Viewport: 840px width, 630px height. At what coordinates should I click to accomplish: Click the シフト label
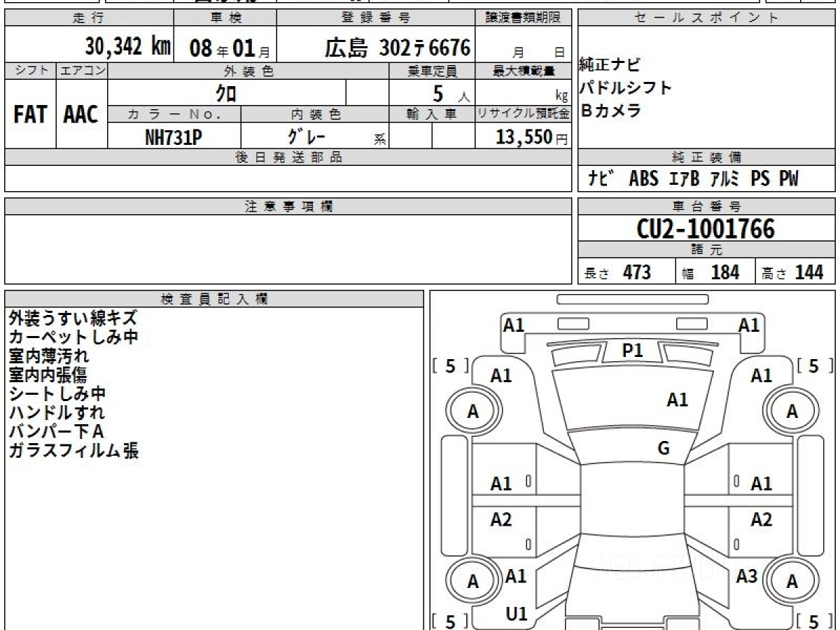30,71
